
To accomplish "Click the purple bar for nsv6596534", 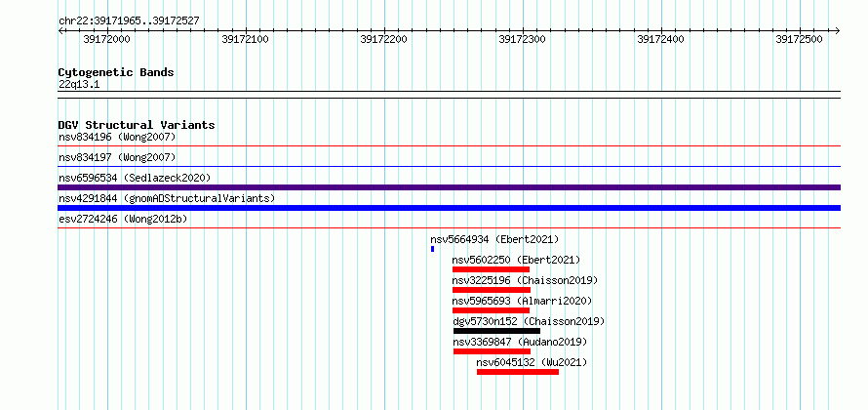I will [449, 187].
